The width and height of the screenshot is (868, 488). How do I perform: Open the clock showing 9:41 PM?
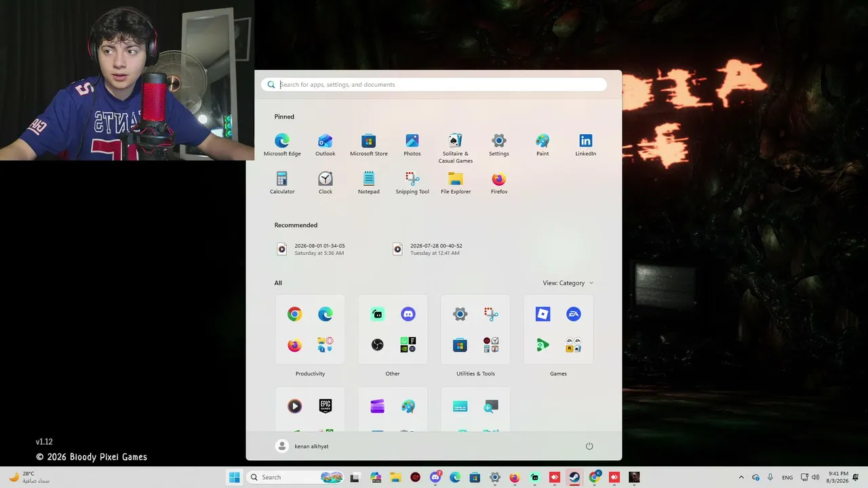(838, 477)
